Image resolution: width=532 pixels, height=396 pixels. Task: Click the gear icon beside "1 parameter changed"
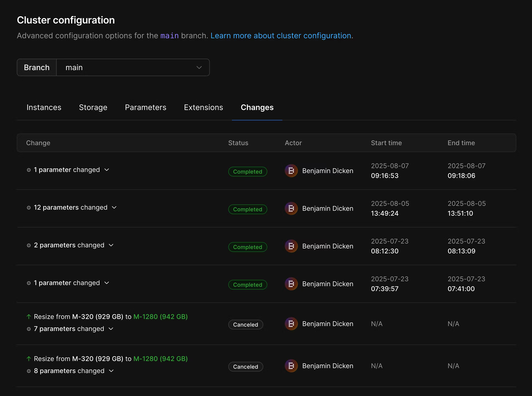point(29,170)
